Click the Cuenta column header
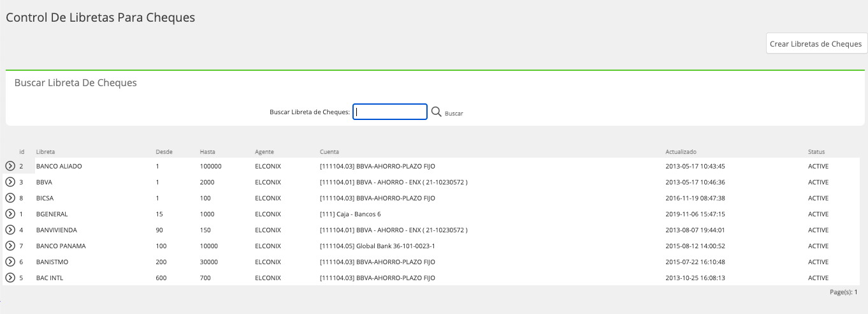868x314 pixels. point(329,152)
